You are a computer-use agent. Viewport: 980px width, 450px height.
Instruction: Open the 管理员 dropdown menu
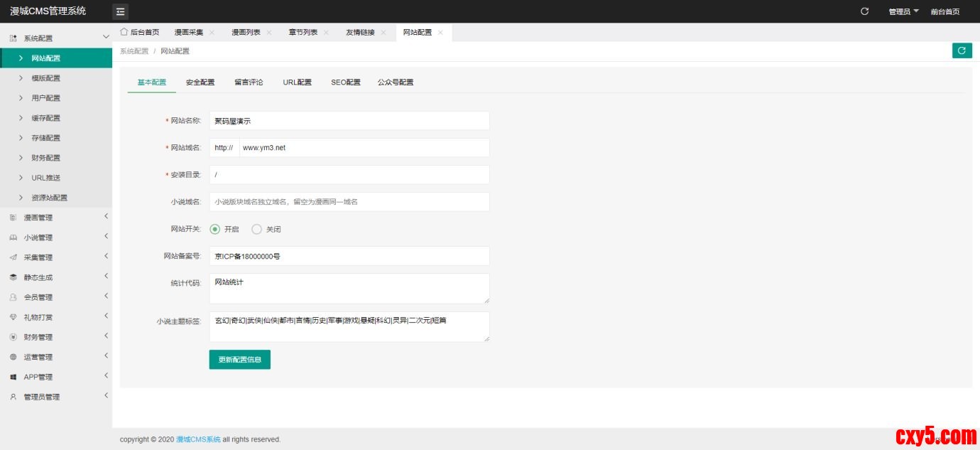[903, 11]
